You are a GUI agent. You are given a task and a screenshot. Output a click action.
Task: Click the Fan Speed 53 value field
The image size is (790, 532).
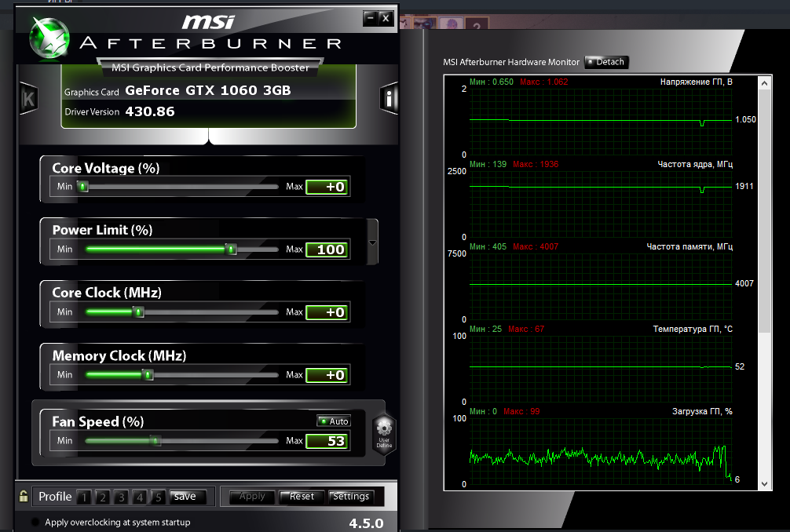327,441
